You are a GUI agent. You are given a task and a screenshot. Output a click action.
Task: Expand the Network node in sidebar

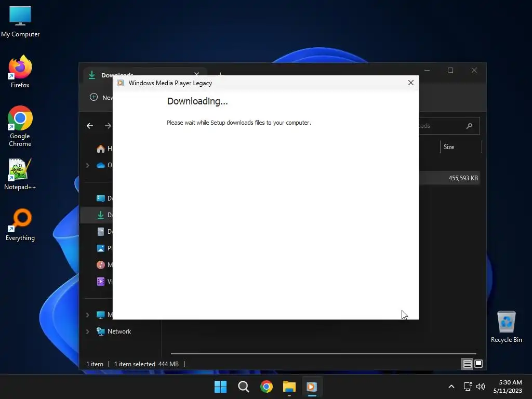pyautogui.click(x=87, y=331)
